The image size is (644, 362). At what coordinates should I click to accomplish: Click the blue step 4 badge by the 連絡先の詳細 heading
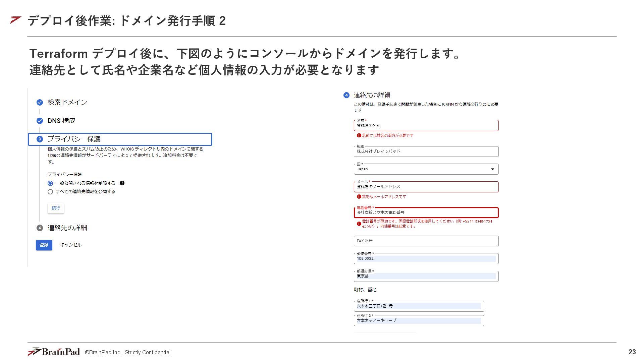(346, 95)
